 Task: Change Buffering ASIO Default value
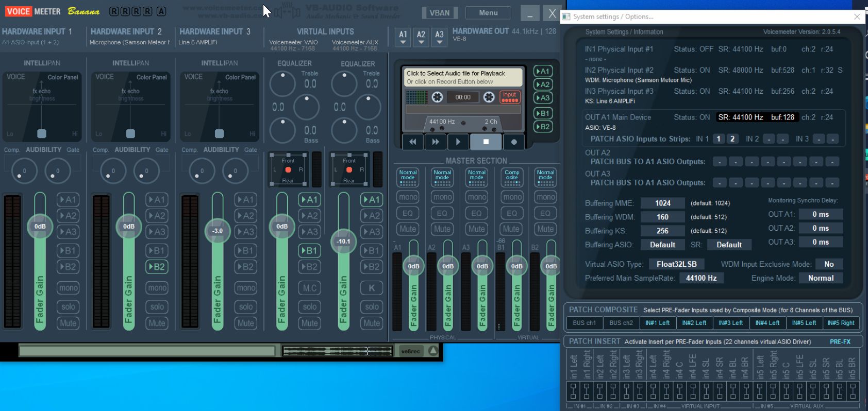[663, 245]
